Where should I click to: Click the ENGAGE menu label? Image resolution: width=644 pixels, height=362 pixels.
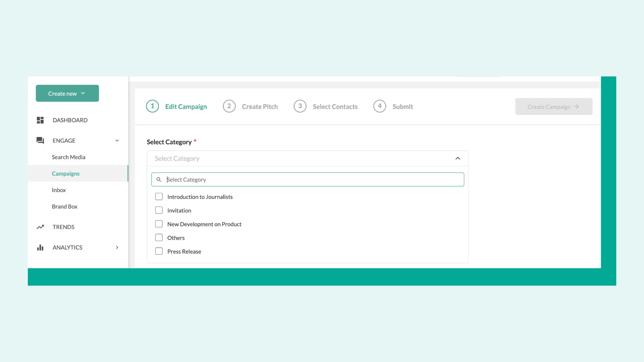click(x=64, y=140)
